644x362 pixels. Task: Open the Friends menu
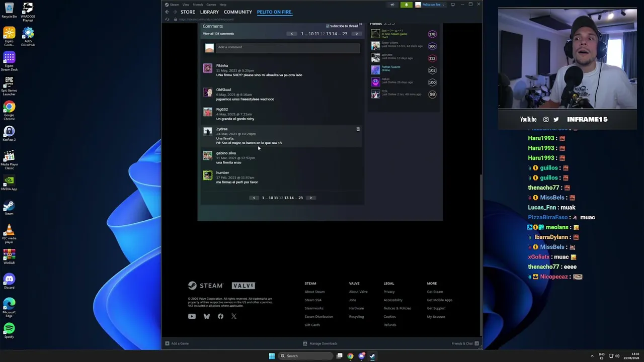pos(198,5)
